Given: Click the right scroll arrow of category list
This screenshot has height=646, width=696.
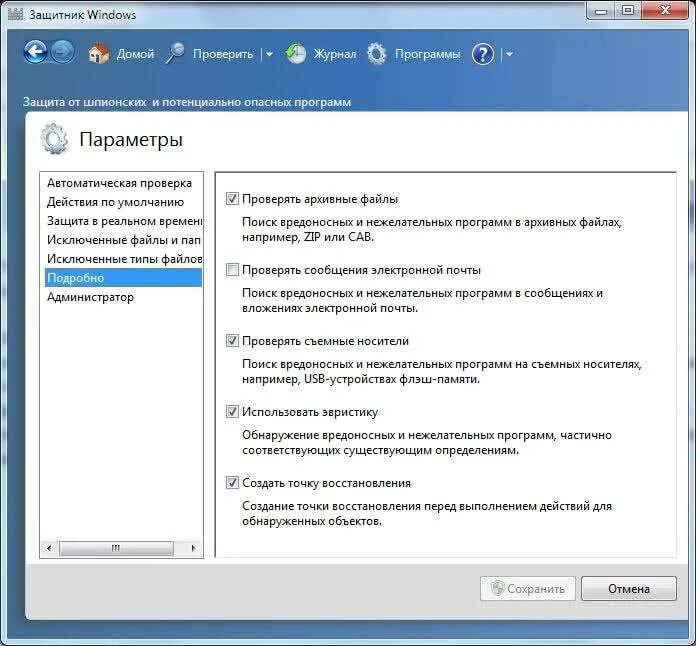Looking at the screenshot, I should [193, 548].
